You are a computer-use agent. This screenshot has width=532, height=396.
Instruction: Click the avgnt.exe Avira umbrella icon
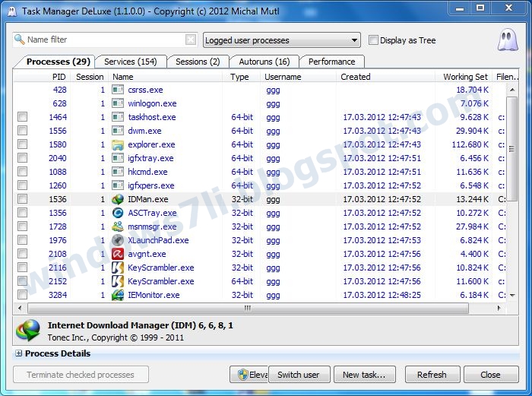(118, 254)
